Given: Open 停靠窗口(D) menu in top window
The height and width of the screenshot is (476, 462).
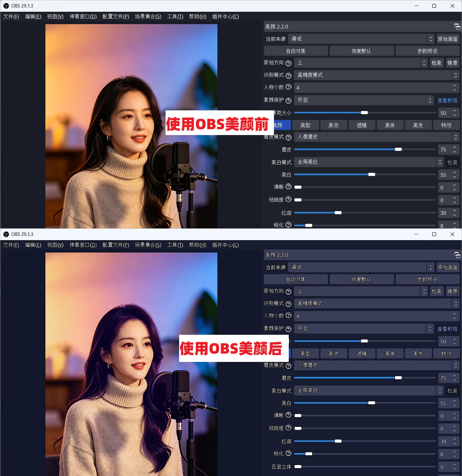Looking at the screenshot, I should tap(83, 17).
